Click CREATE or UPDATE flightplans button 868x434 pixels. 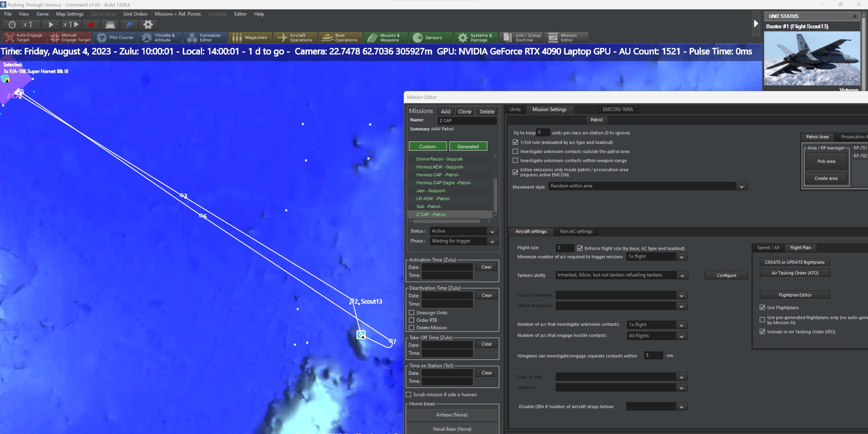794,262
